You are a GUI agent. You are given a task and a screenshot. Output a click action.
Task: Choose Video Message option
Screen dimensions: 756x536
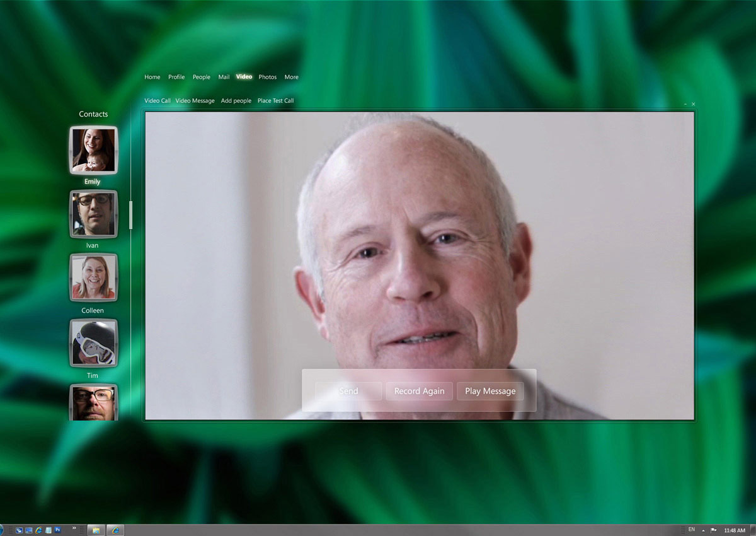coord(195,101)
